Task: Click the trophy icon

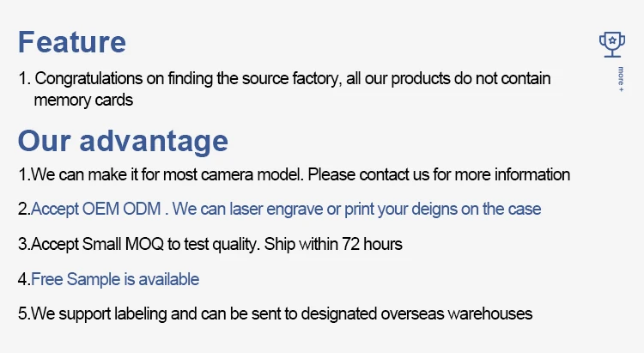Action: coord(611,43)
